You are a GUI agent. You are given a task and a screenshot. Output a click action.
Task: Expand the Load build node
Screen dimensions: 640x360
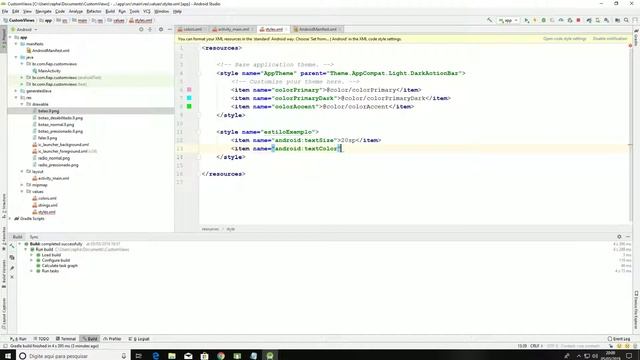(x=31, y=255)
